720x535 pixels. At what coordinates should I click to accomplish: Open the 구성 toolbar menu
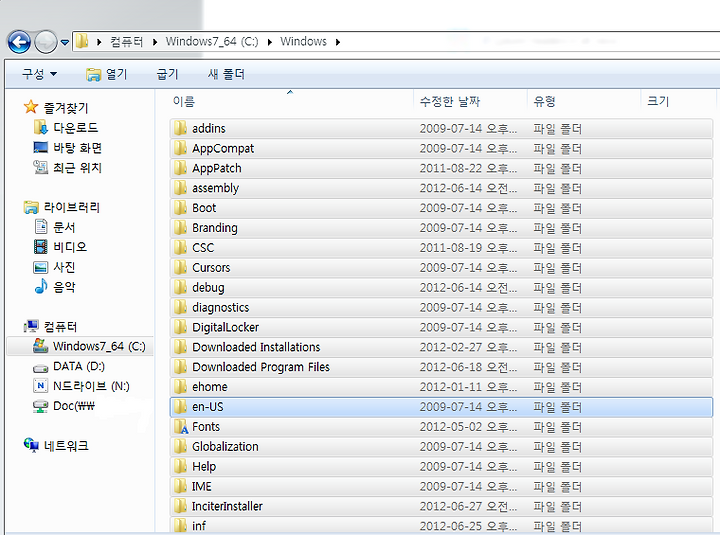click(x=39, y=74)
